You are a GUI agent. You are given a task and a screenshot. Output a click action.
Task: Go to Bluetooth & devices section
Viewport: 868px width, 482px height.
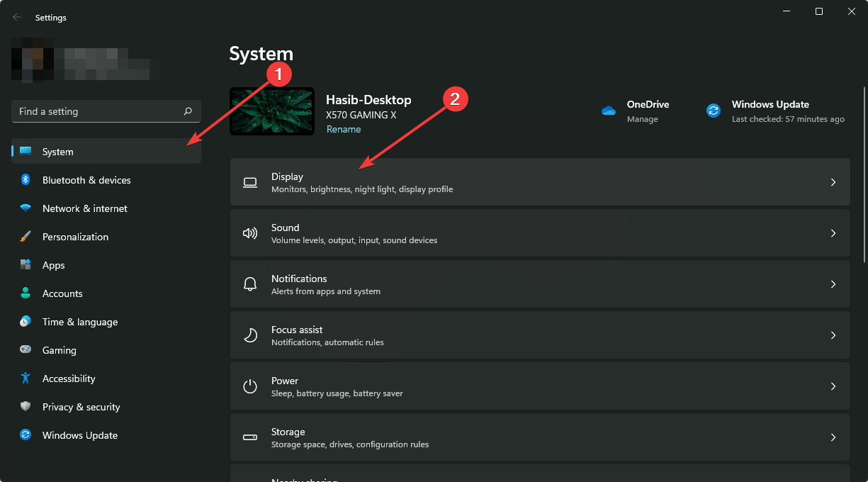106,180
